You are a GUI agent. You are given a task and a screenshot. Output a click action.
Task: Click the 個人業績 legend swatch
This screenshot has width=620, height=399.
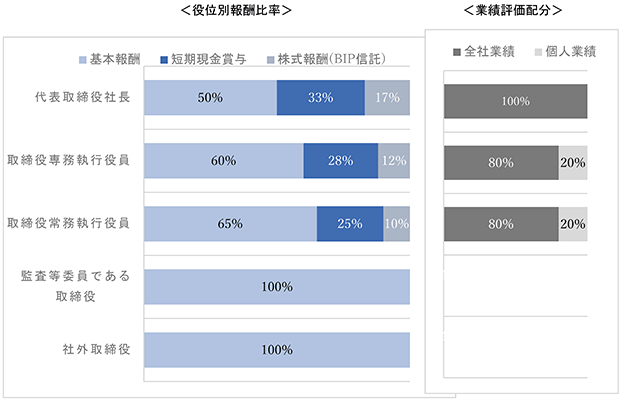click(538, 52)
